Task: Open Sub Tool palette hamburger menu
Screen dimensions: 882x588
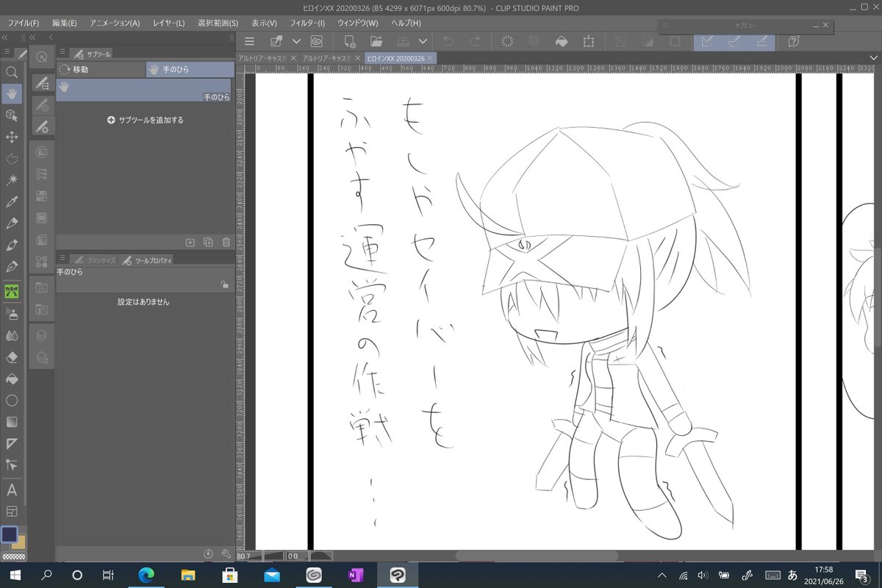Action: 63,53
